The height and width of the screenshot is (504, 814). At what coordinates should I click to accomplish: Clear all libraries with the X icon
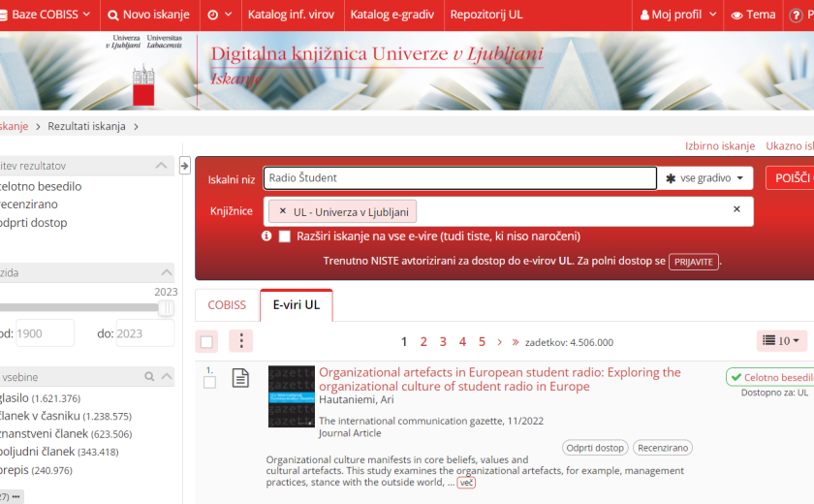coord(736,209)
